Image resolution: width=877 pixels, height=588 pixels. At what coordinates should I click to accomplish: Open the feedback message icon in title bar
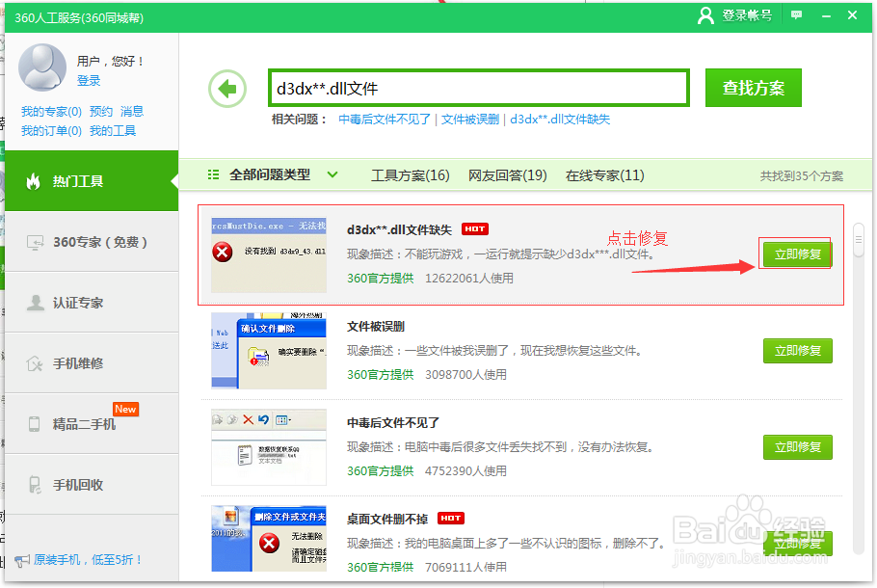[x=796, y=15]
